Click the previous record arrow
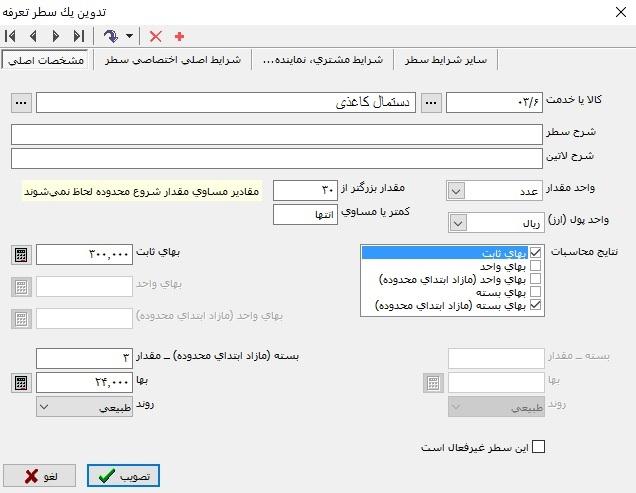The height and width of the screenshot is (493, 636). click(x=32, y=36)
